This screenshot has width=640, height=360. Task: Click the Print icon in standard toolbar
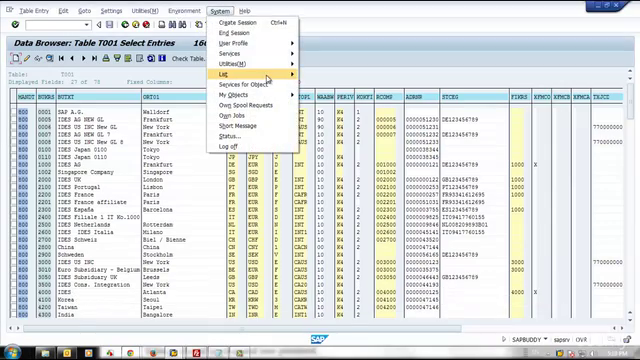[x=162, y=24]
